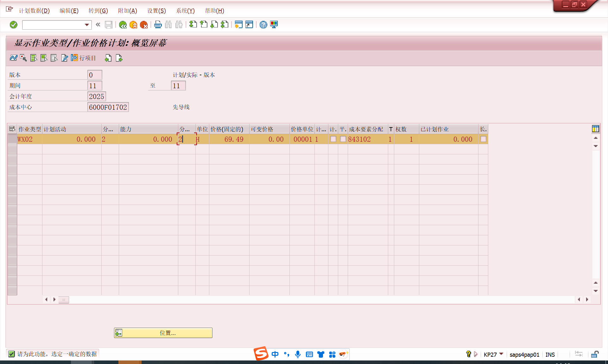Click the Print icon in toolbar
Image resolution: width=608 pixels, height=364 pixels.
pyautogui.click(x=158, y=25)
